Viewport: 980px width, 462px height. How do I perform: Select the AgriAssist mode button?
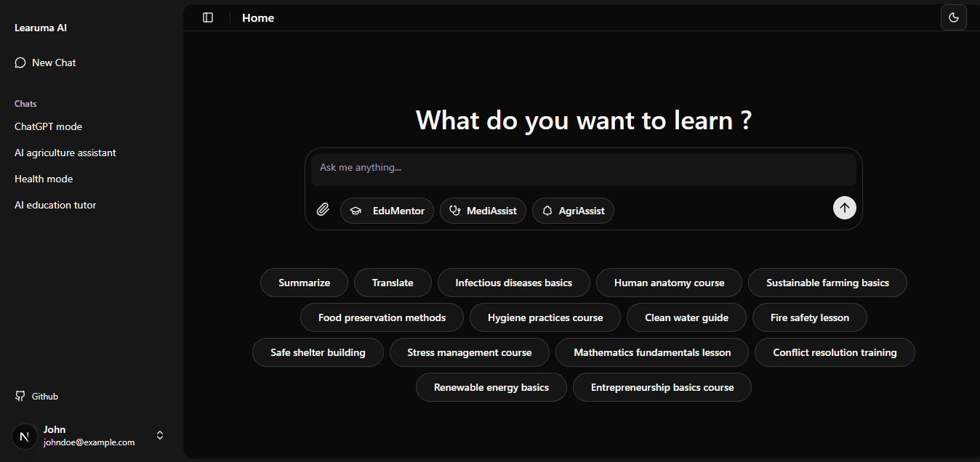[573, 211]
